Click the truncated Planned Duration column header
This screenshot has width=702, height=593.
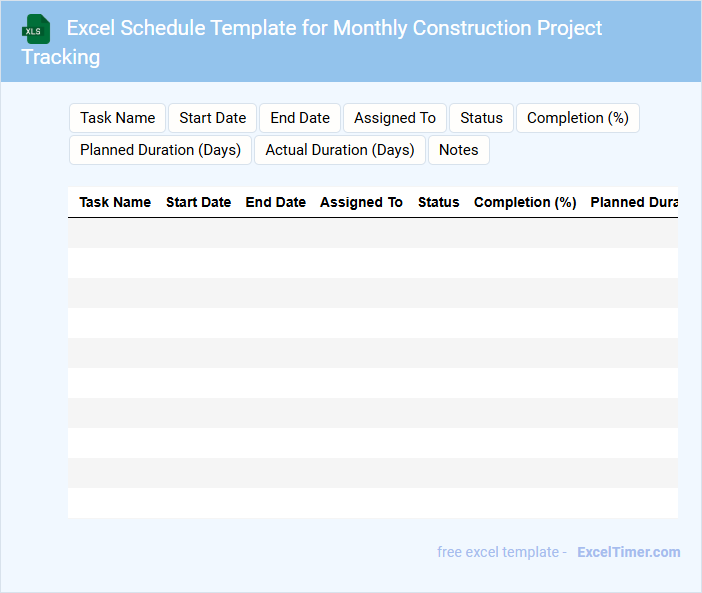click(633, 202)
